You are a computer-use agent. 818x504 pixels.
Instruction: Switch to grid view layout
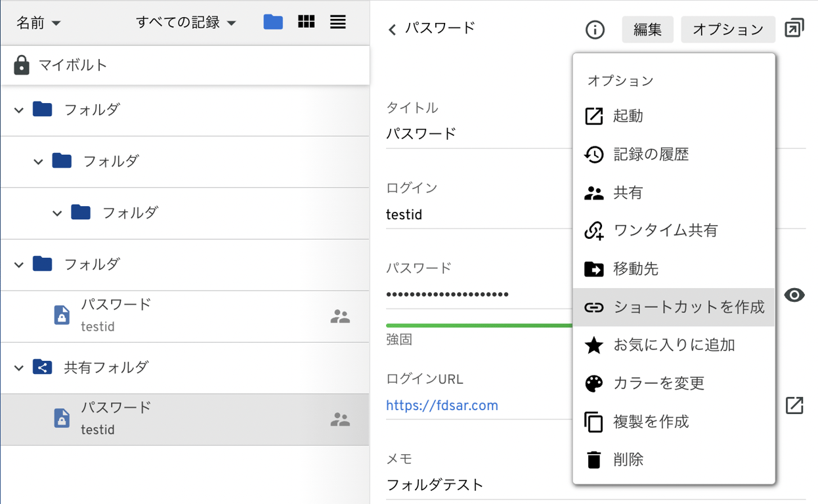[306, 22]
